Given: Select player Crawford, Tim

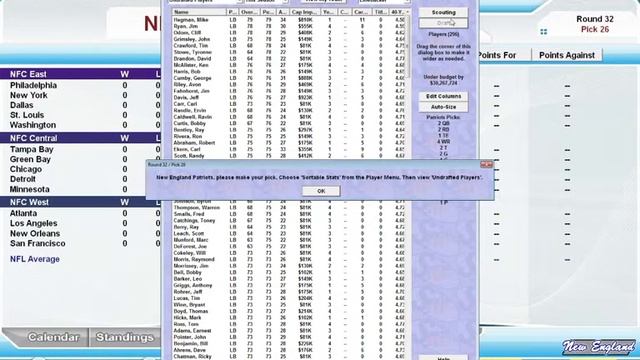Looking at the screenshot, I should tap(191, 46).
